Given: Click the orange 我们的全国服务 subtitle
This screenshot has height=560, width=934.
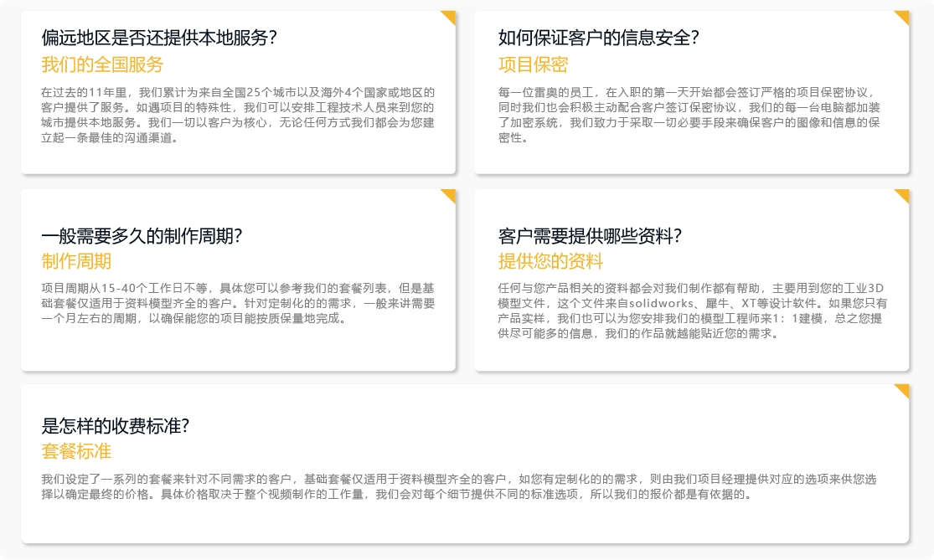Looking at the screenshot, I should [x=102, y=64].
